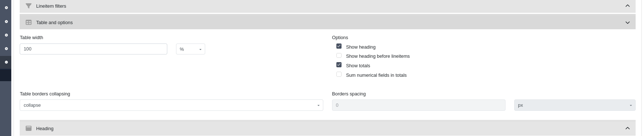Open the Table borders collapsing dropdown
Viewport: 644px width, 136px height.
tap(171, 105)
